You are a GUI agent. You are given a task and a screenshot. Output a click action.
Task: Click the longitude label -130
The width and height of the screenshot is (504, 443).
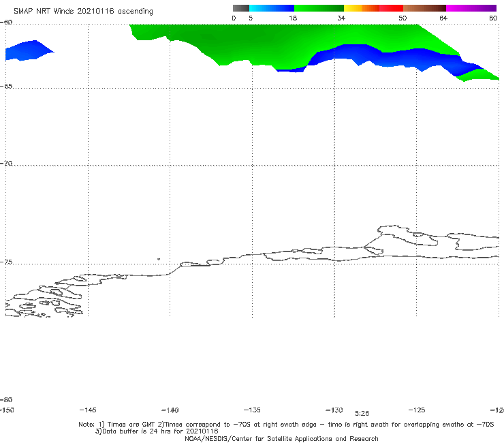[334, 410]
